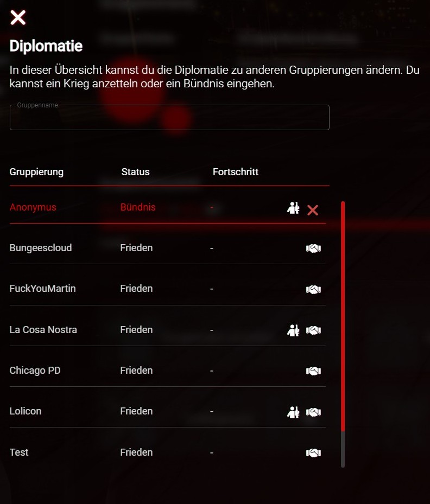Offer alliance via La Cosa Nostra handshake

(313, 330)
